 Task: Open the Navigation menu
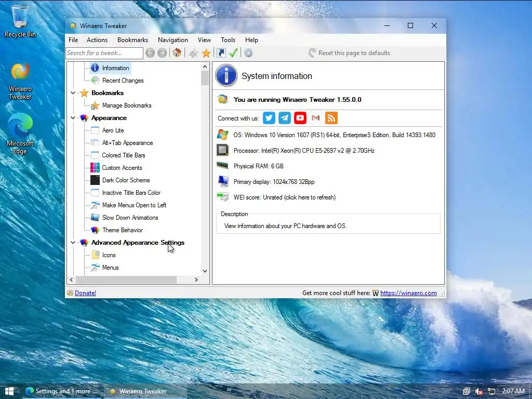click(172, 40)
